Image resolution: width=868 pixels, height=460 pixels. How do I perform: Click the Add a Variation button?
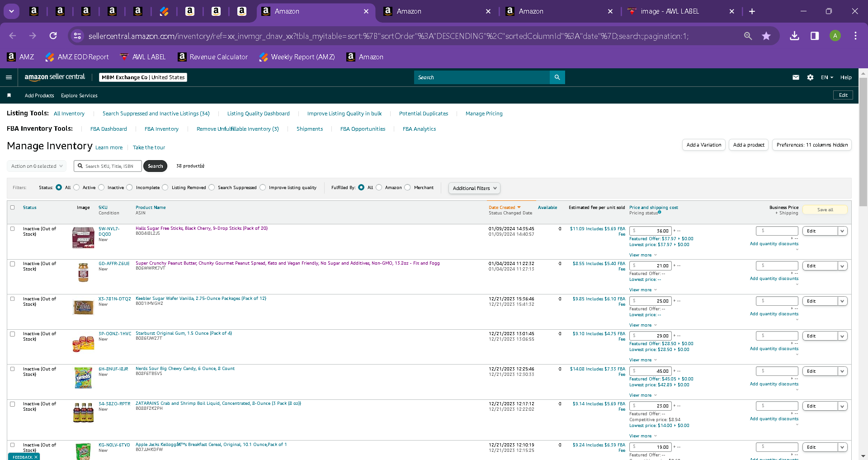(x=703, y=145)
